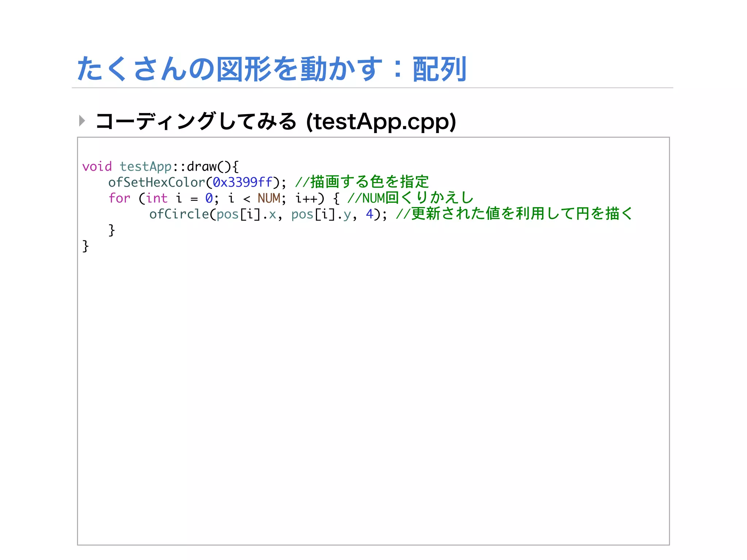Viewport: 747px width, 560px height.
Task: Click the slide title 'たくさんの図形を動かす：配列'
Action: [272, 69]
